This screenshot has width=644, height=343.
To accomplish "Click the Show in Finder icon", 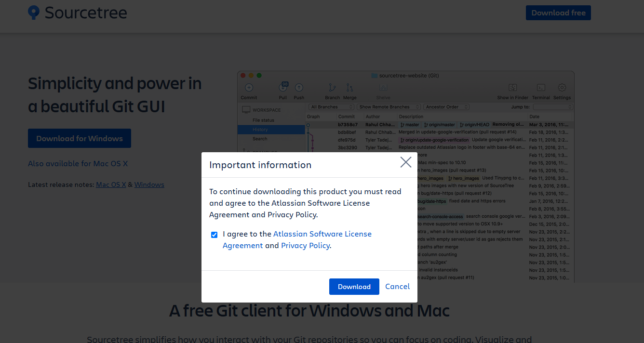I will 512,88.
